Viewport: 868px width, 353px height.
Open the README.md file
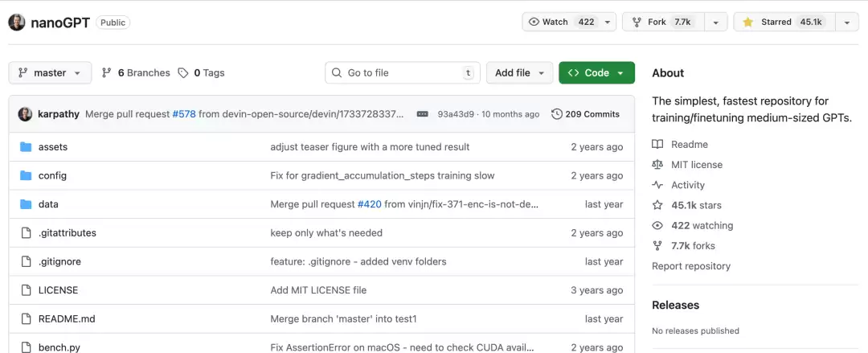pos(67,319)
